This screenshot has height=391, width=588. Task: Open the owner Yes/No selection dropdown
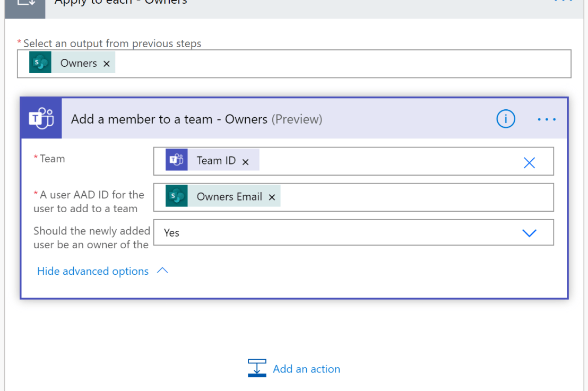529,232
